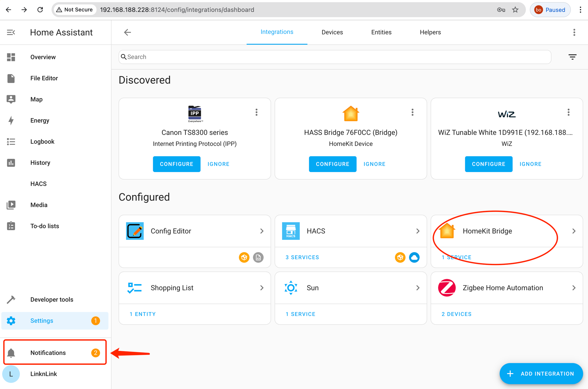This screenshot has height=389, width=588.
Task: Switch to the Helpers tab
Action: point(430,32)
